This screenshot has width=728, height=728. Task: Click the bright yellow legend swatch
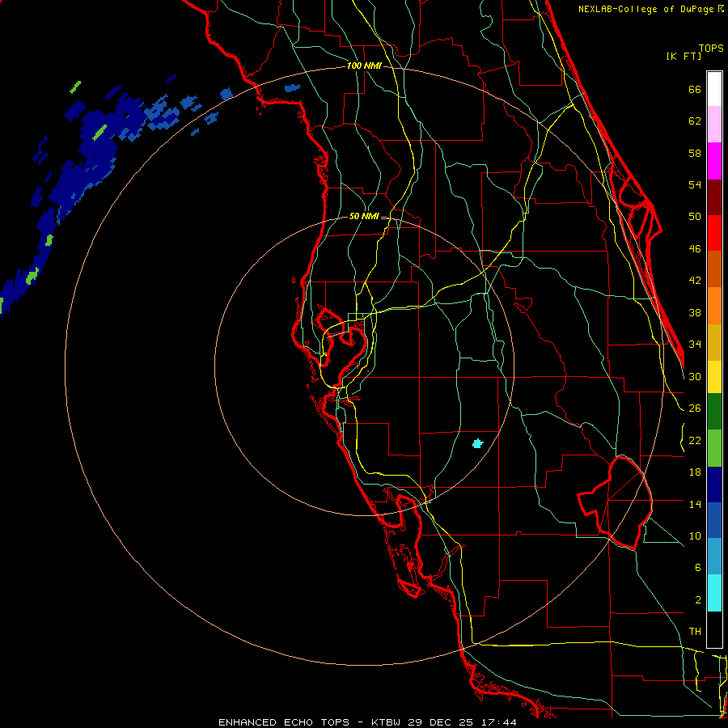coord(714,377)
